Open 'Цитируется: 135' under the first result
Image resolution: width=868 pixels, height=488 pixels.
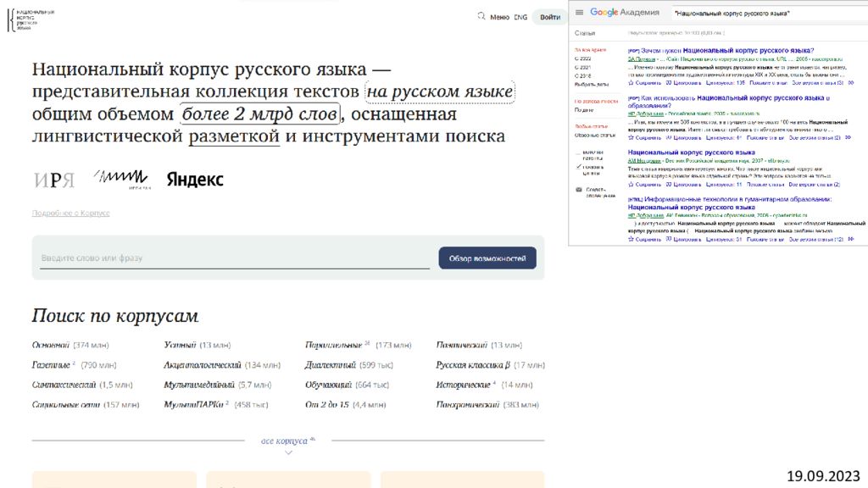pos(726,83)
